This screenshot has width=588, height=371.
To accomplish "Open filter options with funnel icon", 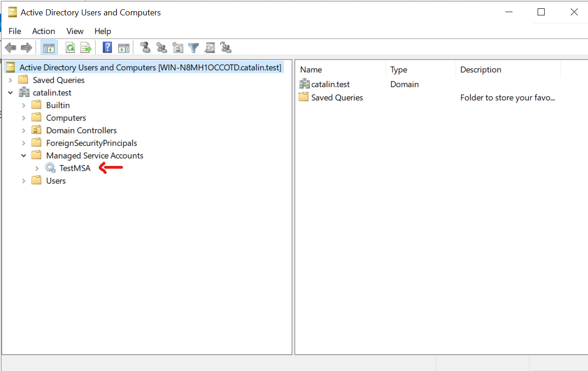I will click(x=194, y=48).
